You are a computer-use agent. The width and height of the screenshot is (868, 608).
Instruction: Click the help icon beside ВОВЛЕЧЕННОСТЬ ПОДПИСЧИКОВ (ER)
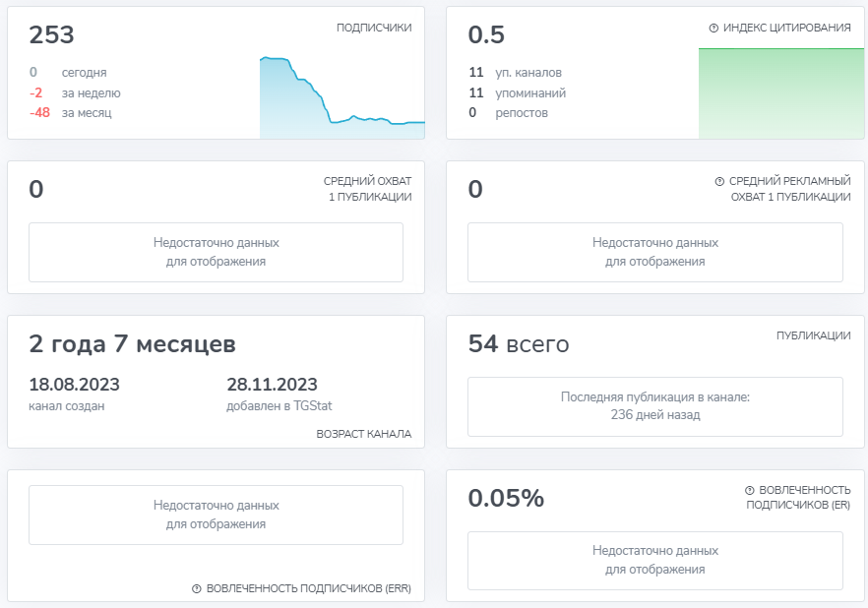point(750,490)
